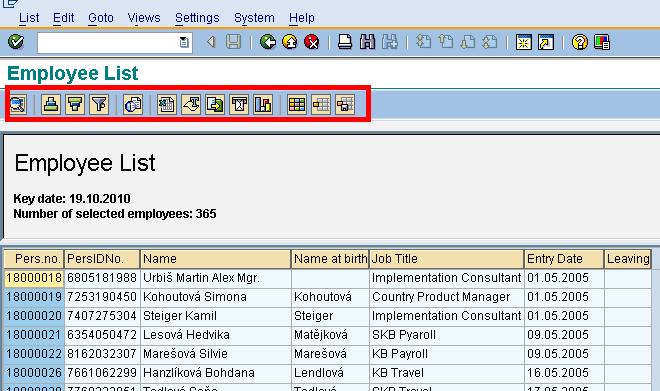The image size is (660, 391).
Task: Click the red Cancel icon
Action: [311, 42]
